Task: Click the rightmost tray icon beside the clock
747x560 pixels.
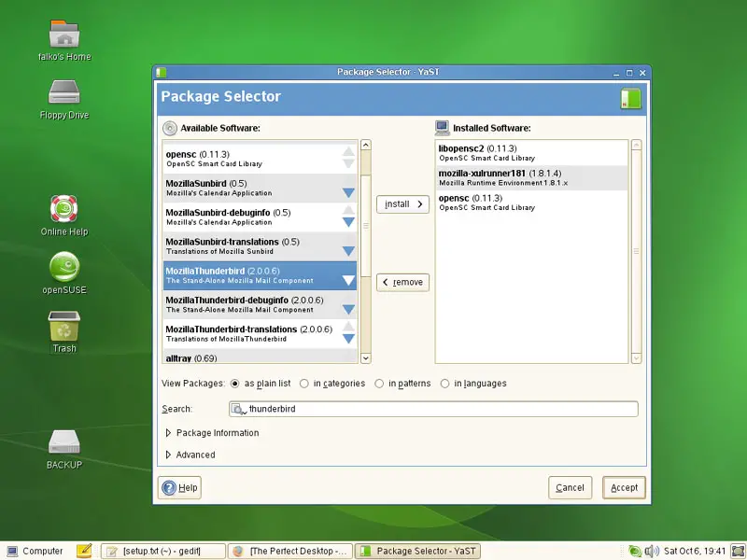Action: pyautogui.click(x=738, y=551)
